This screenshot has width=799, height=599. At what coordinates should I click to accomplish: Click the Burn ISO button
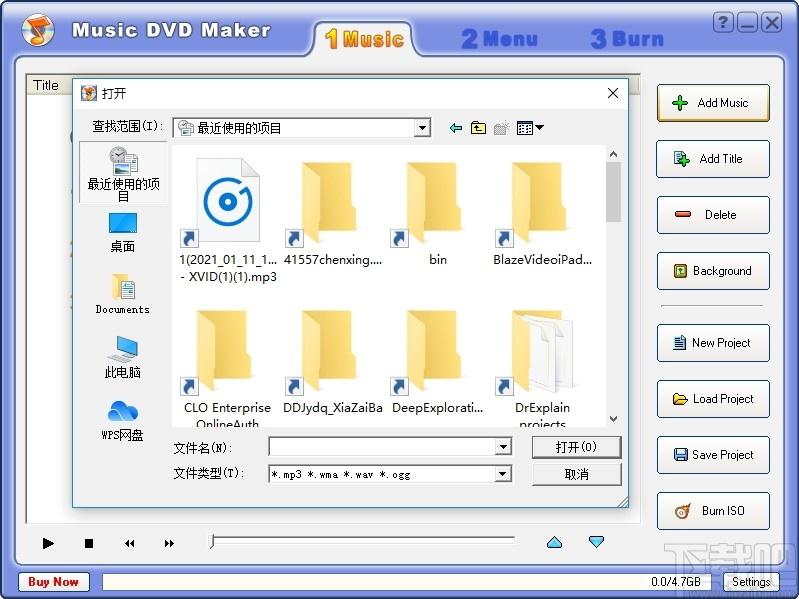(713, 511)
